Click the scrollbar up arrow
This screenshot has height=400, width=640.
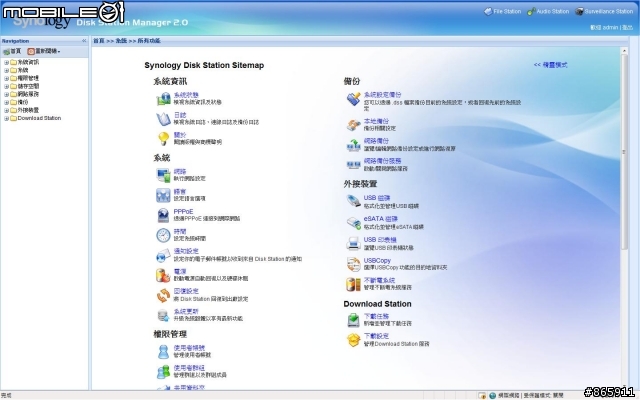point(624,51)
